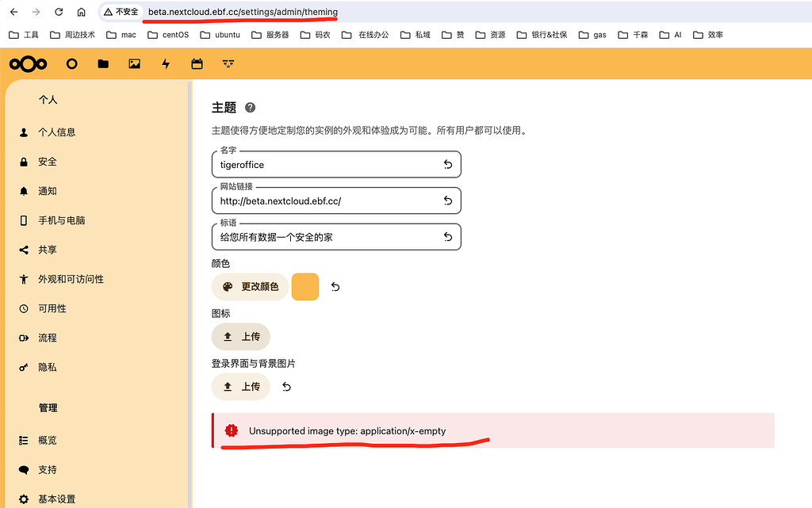The image size is (812, 508).
Task: Go to 外观和可访问性 settings
Action: pos(71,279)
